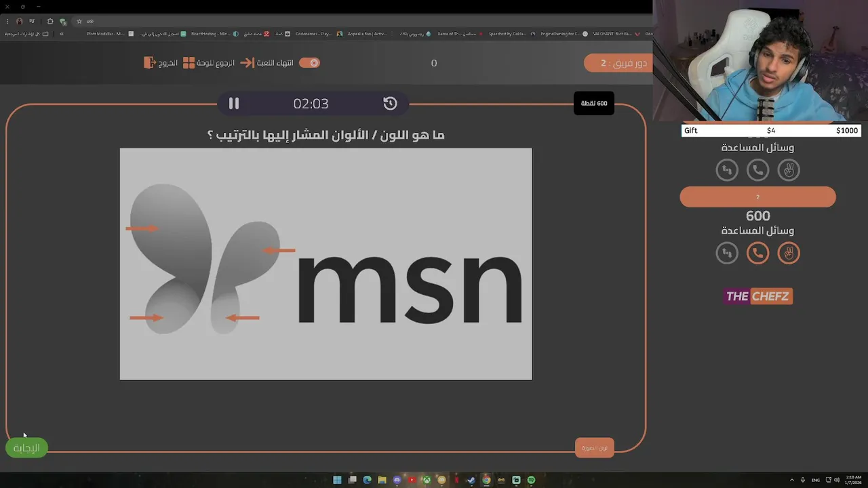Click the orange team 2 name bar
Screen dimensions: 868x488
click(x=757, y=197)
